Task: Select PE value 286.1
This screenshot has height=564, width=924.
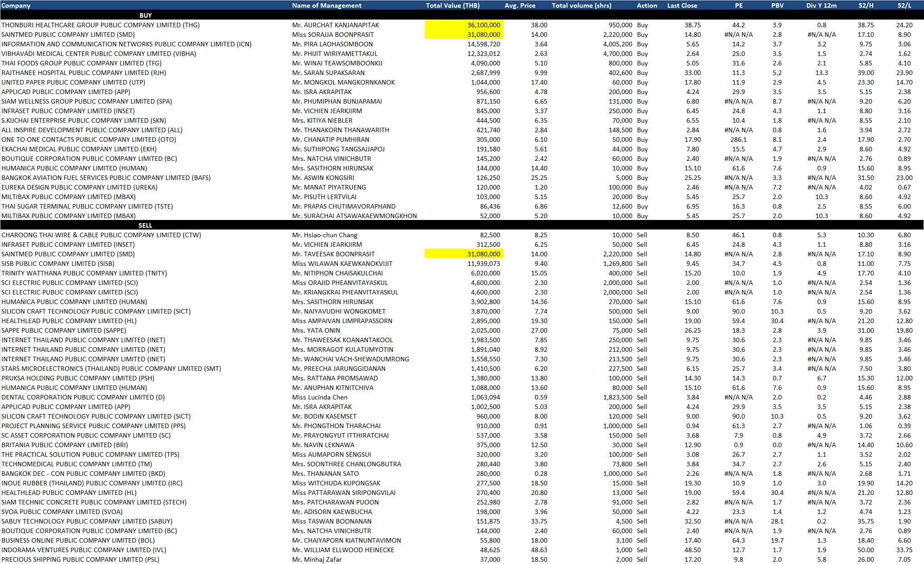Action: pos(739,140)
